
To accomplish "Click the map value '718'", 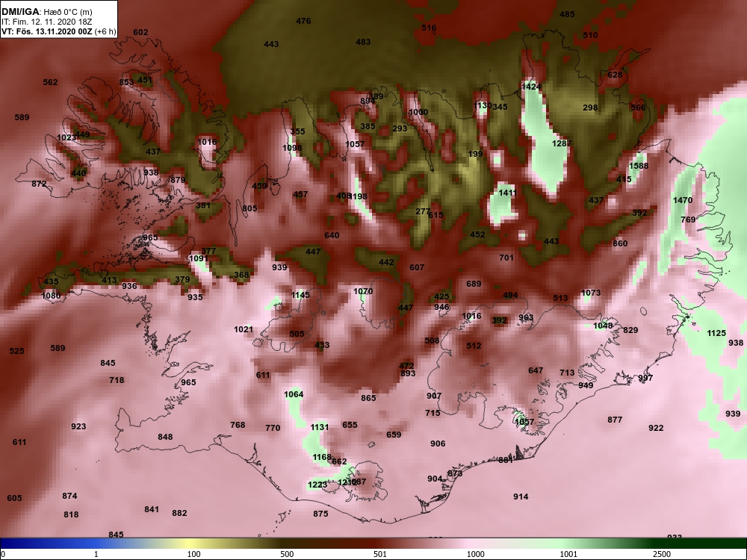I will point(117,380).
